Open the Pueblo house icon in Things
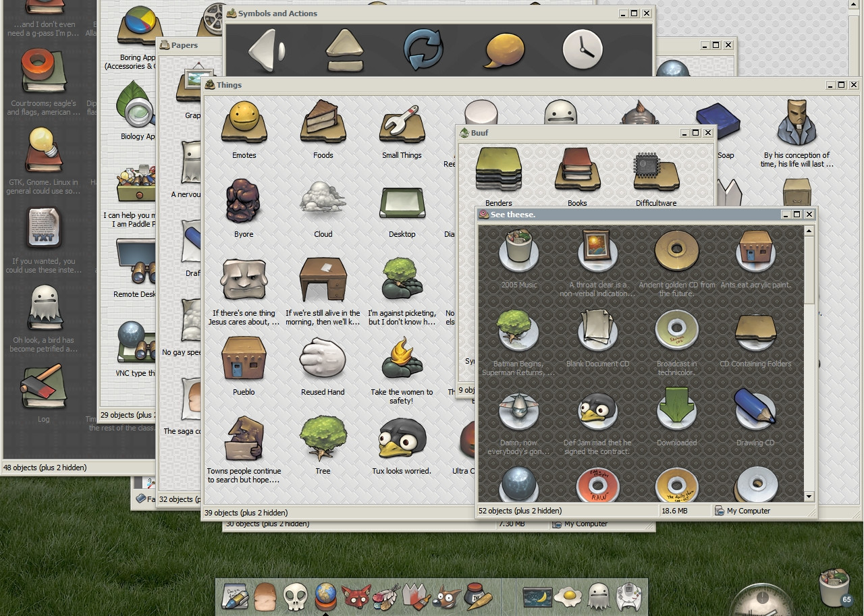The image size is (864, 616). pyautogui.click(x=244, y=359)
